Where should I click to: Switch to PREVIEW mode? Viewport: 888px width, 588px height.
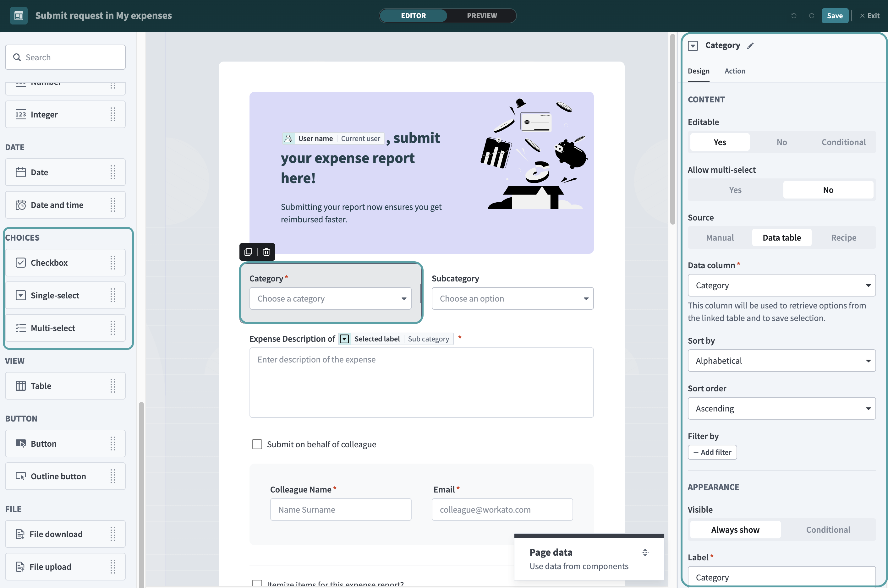[482, 16]
